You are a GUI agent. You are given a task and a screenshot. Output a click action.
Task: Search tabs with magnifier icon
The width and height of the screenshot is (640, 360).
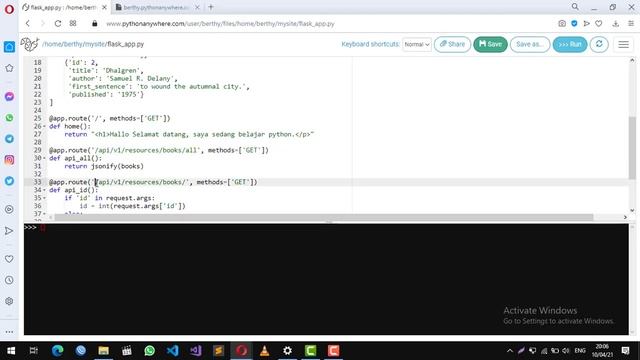click(575, 7)
